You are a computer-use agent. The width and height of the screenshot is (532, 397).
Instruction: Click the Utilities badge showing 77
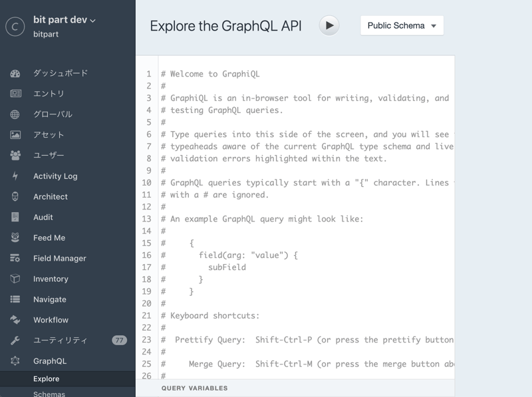tap(119, 340)
